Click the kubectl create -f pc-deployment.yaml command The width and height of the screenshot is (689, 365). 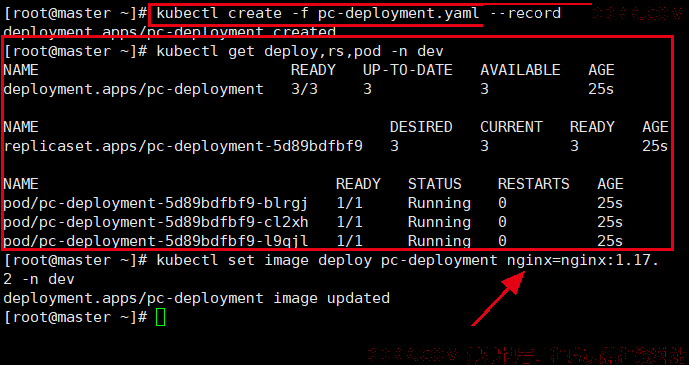point(359,13)
